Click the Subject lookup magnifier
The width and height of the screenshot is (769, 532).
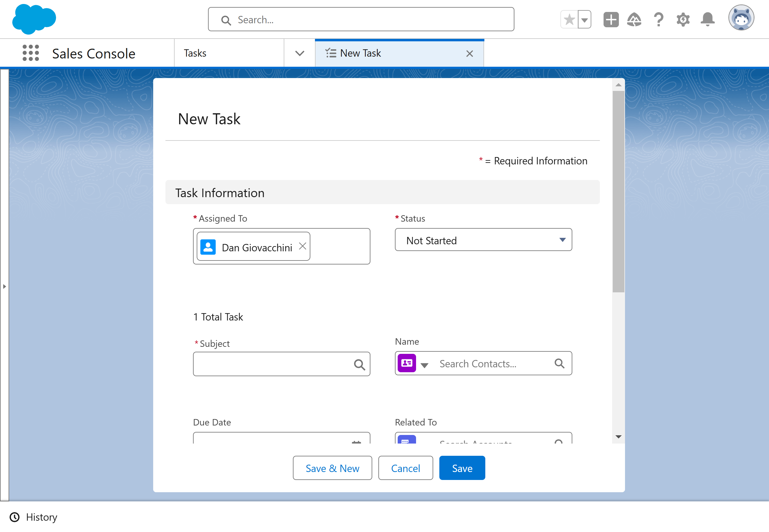click(359, 364)
